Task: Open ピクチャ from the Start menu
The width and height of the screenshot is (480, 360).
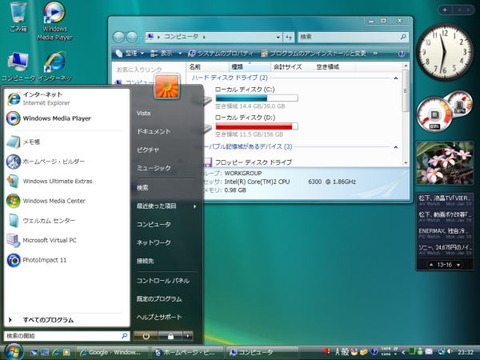Action: click(148, 150)
